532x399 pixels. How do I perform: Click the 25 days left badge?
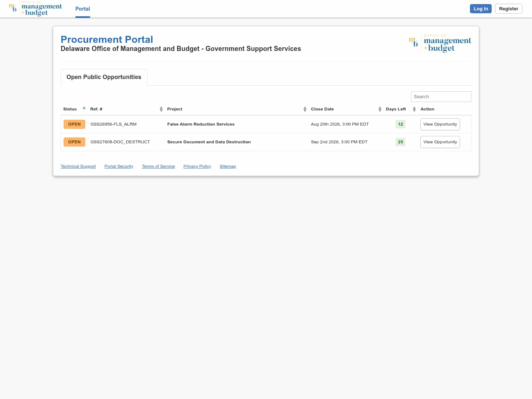(x=400, y=142)
